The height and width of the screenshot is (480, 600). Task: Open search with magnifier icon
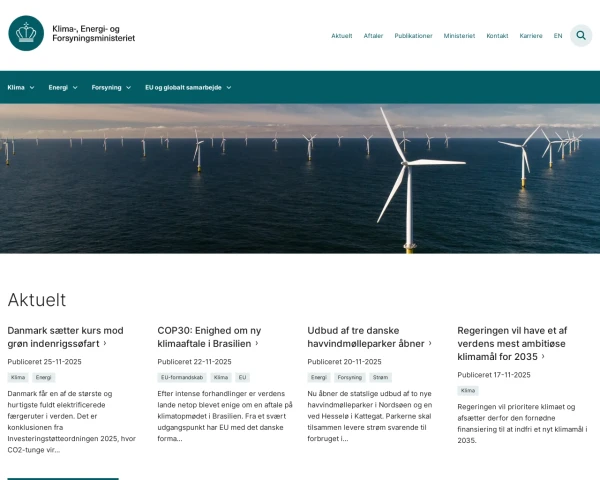[x=581, y=35]
